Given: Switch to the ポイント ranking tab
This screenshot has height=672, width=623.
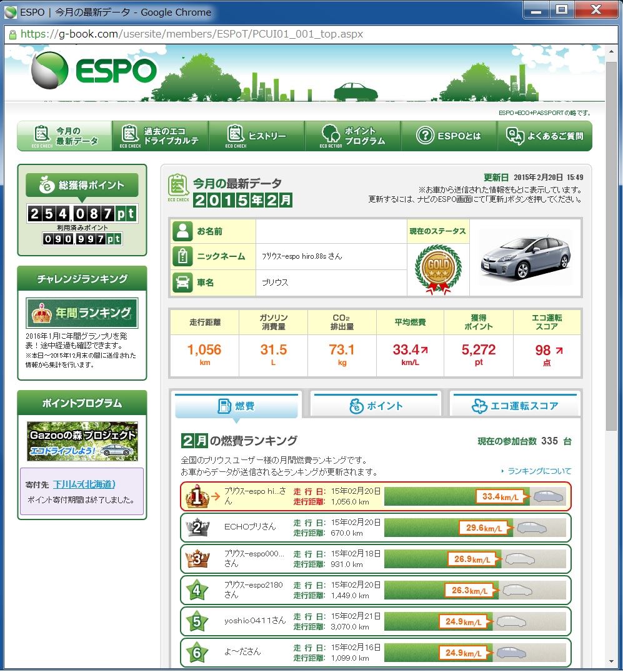Looking at the screenshot, I should (x=376, y=406).
